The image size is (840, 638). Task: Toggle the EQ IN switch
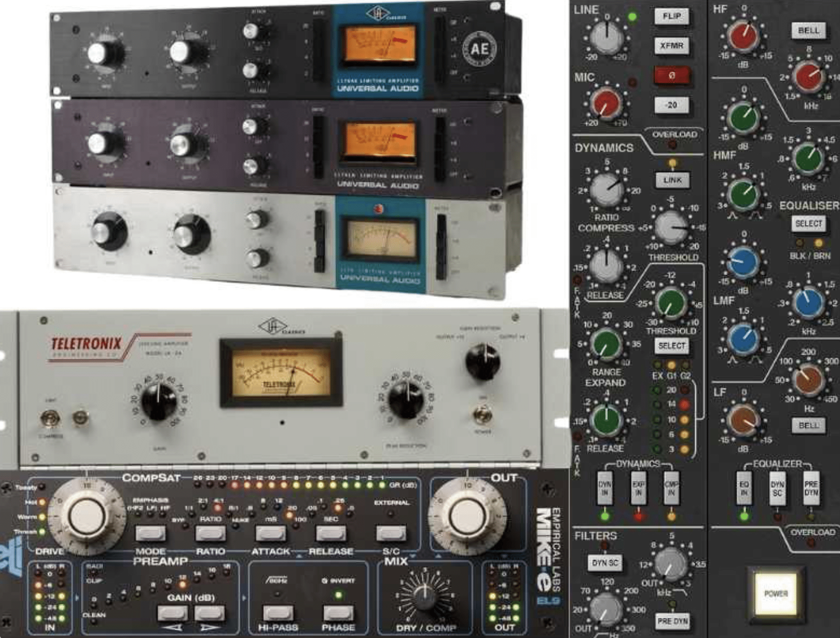[744, 488]
